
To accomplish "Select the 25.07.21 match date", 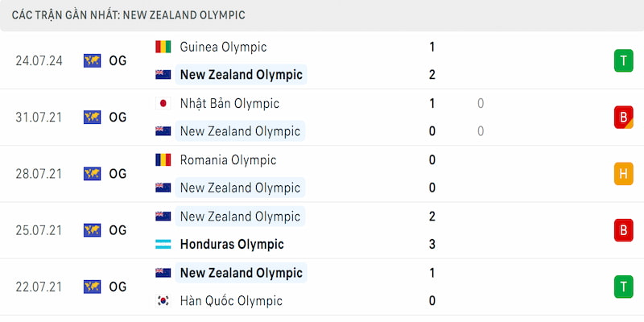I will click(39, 230).
